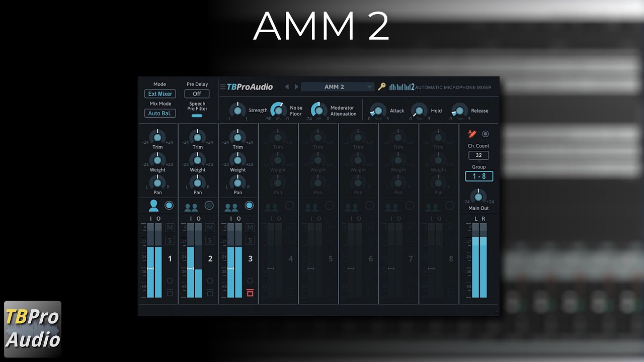The image size is (644, 362).
Task: Toggle channel 1 active circle button
Action: tap(169, 205)
